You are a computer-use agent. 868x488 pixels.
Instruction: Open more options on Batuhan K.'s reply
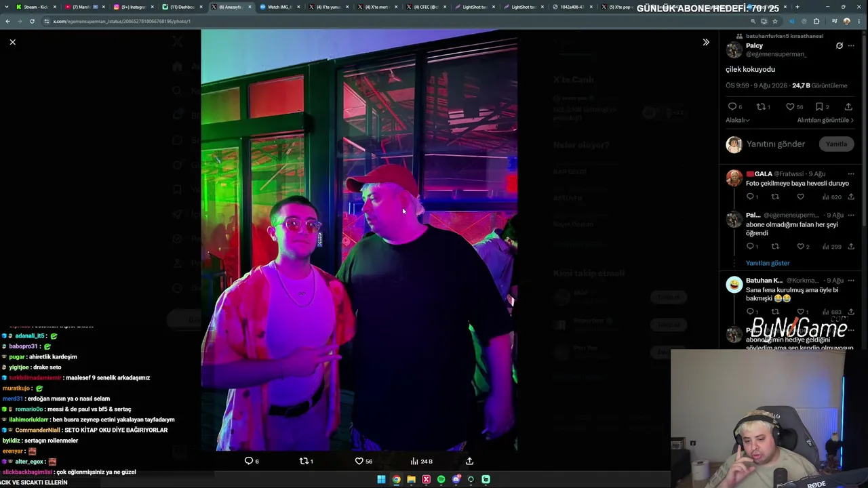pos(851,281)
